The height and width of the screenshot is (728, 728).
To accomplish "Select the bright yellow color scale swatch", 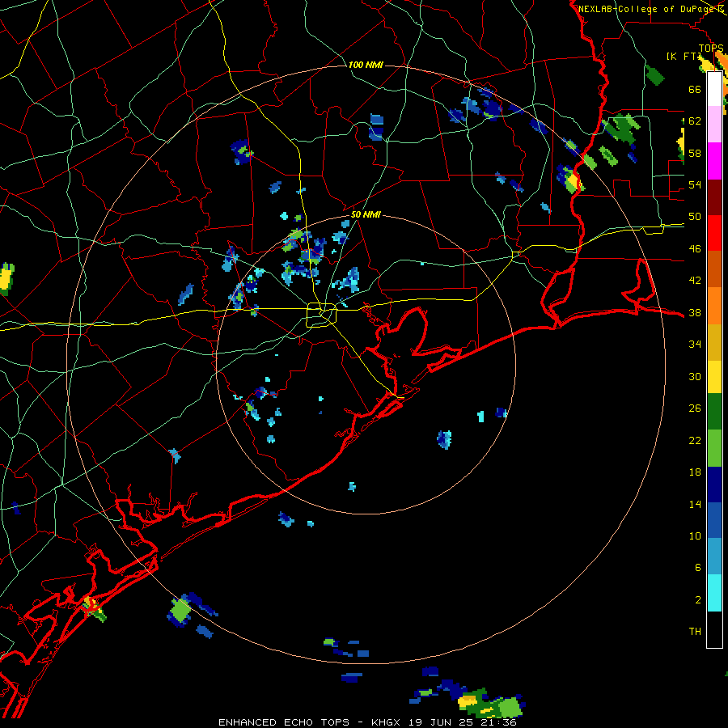I will [x=714, y=377].
